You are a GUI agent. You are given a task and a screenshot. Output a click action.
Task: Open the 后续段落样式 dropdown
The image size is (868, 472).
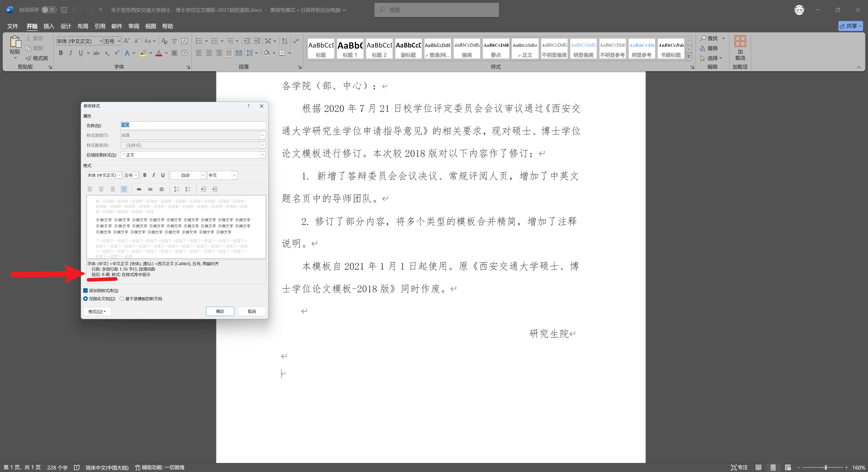(x=262, y=155)
